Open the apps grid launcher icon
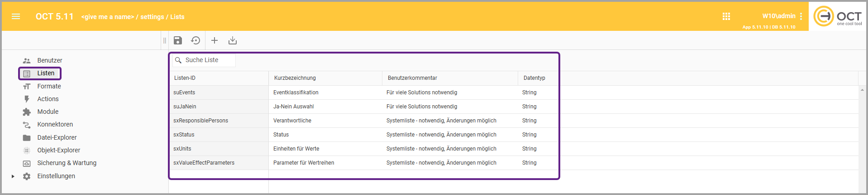Image resolution: width=868 pixels, height=195 pixels. 726,16
